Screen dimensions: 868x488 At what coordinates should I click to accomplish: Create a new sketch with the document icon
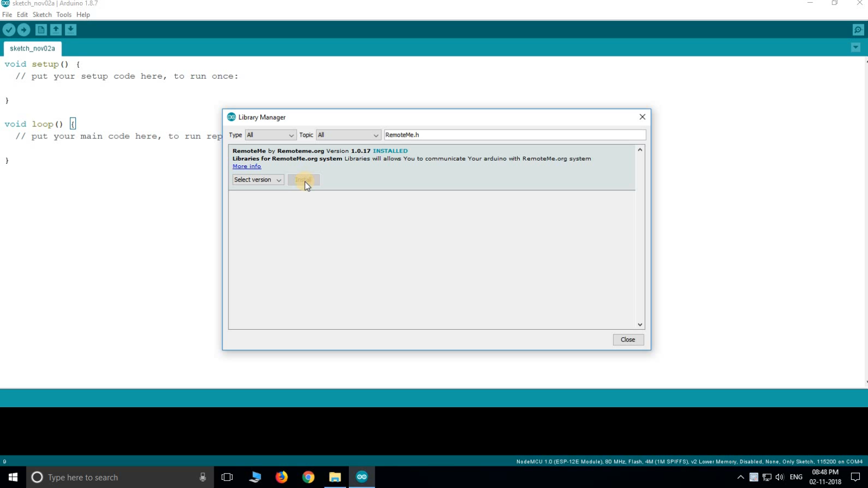pos(41,30)
